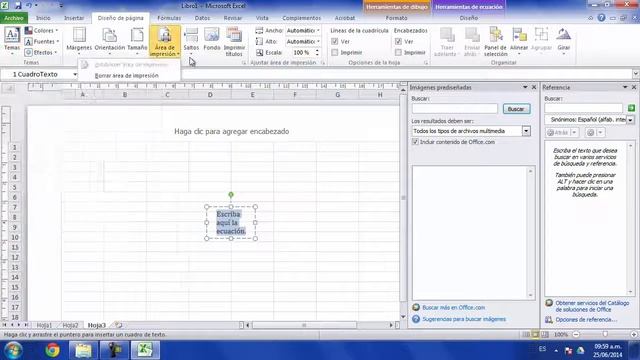
Task: Toggle Incluir contenido de Office.com
Action: tap(415, 142)
